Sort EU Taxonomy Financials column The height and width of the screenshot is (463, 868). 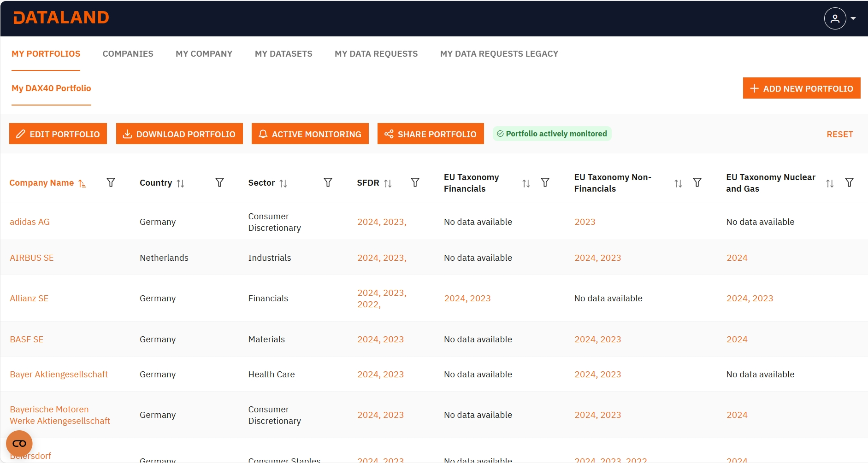(526, 183)
